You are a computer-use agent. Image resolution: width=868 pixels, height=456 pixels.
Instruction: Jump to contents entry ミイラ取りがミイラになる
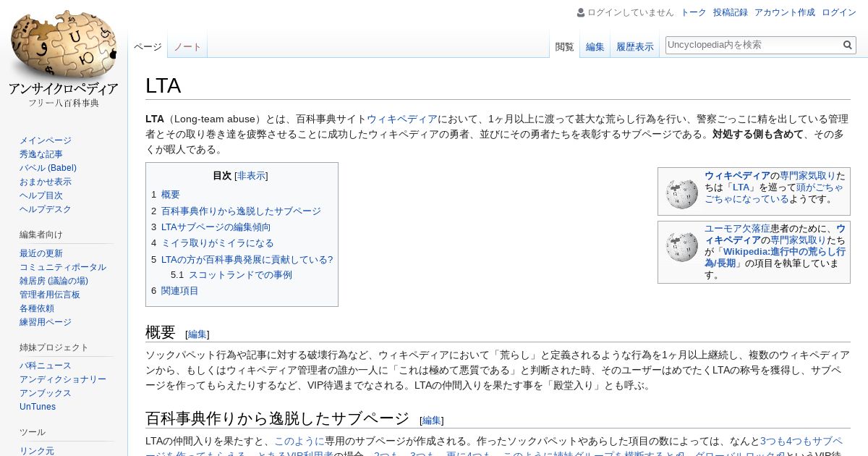[213, 243]
